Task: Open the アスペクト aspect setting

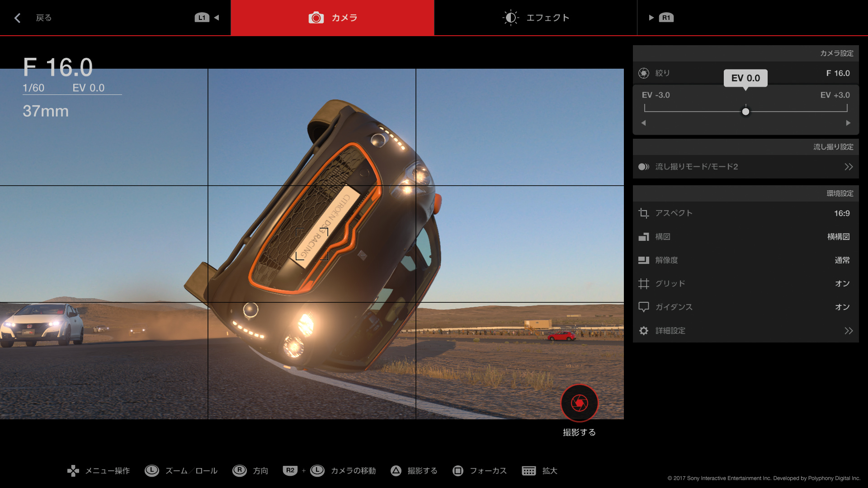Action: 745,213
